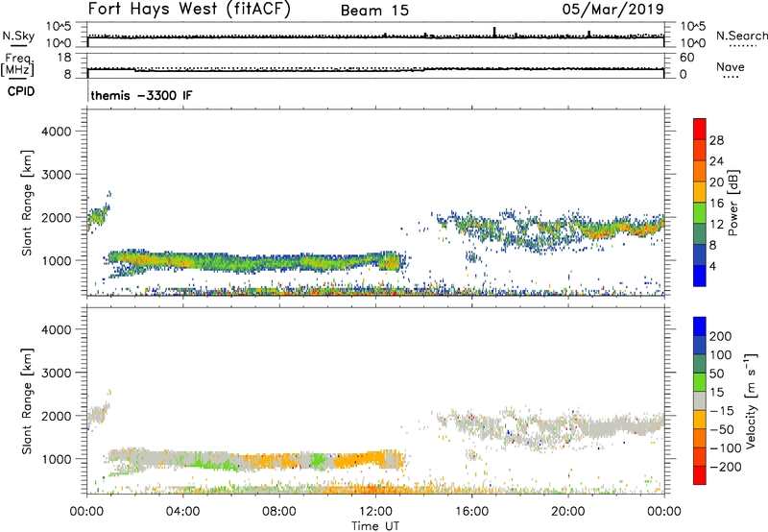Select the 'Power [dB]' colorbar title

click(732, 203)
